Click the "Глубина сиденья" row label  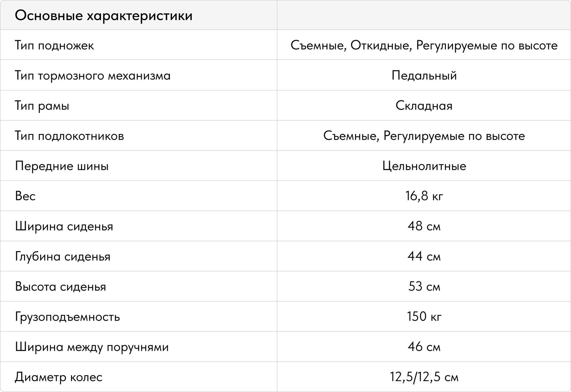[63, 256]
